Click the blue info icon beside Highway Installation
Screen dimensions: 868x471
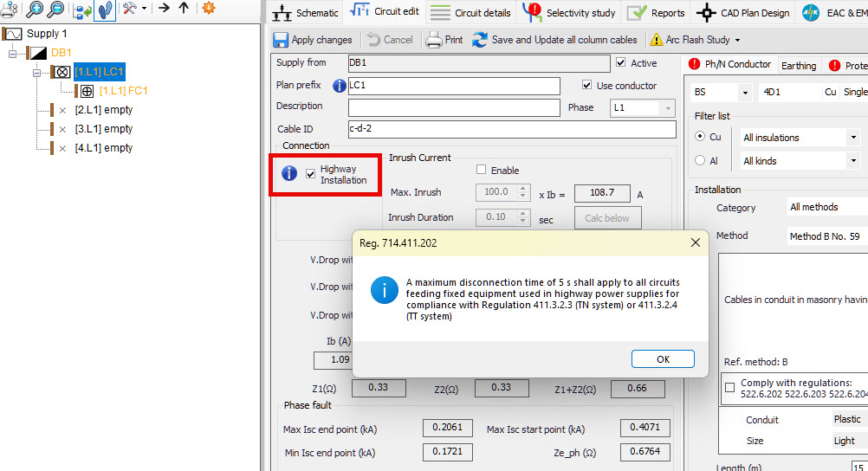[290, 174]
